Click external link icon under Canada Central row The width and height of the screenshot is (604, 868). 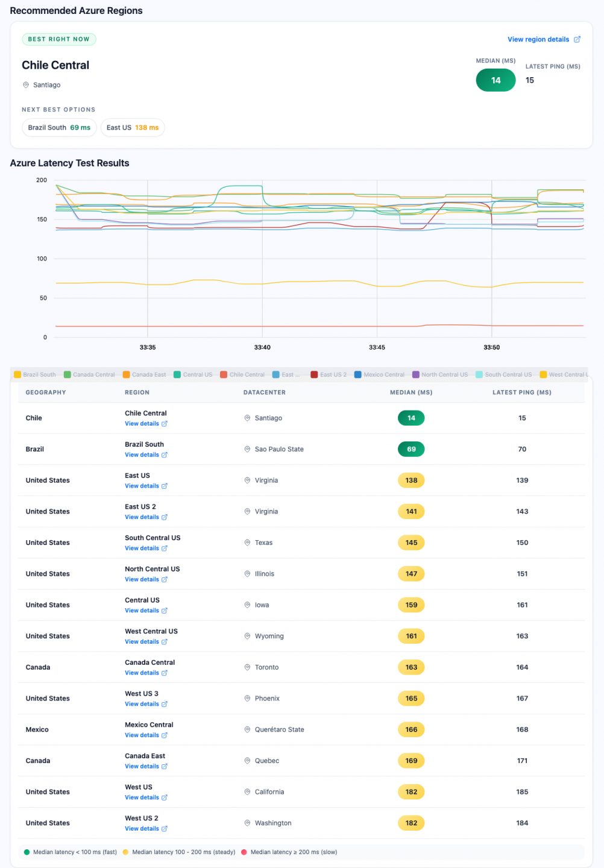165,673
